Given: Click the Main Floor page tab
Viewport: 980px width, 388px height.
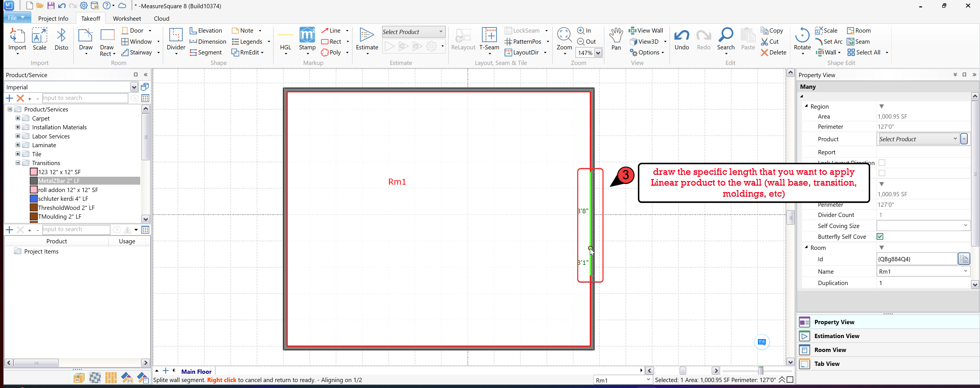Looking at the screenshot, I should tap(196, 371).
